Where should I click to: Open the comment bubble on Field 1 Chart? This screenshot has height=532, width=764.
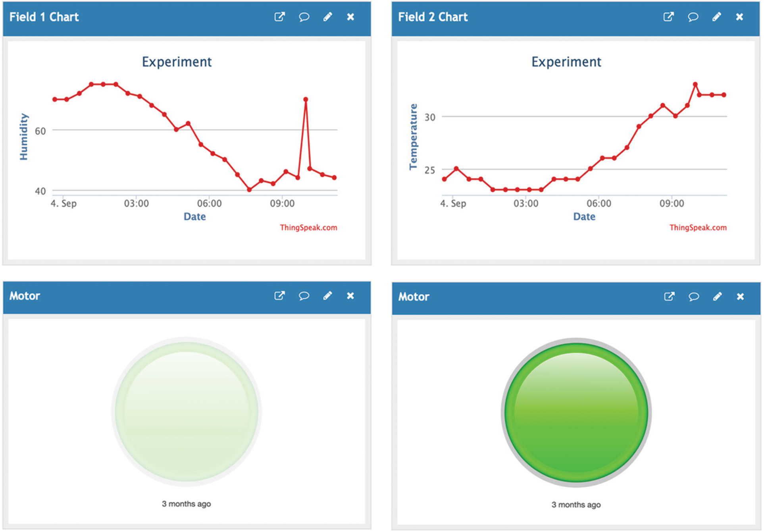coord(304,17)
